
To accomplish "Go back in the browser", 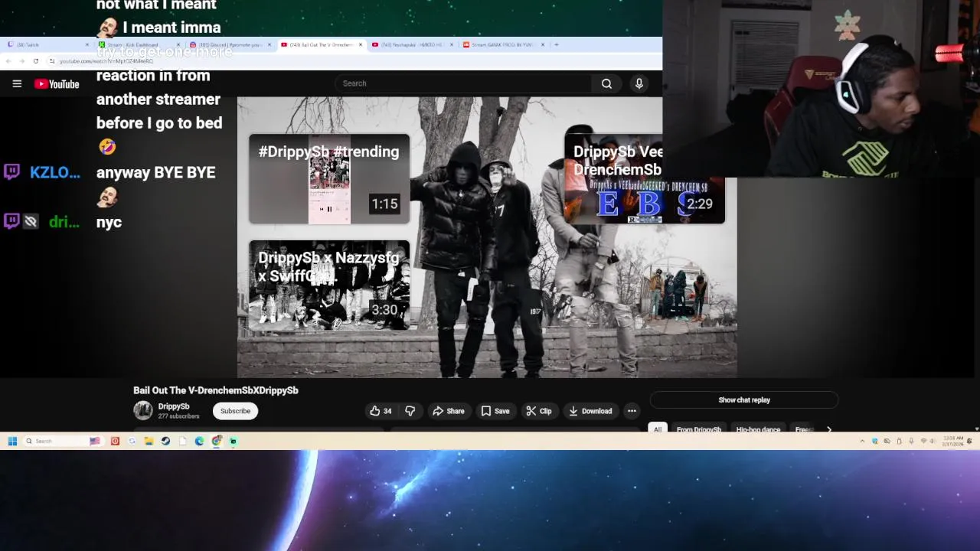I will coord(8,60).
